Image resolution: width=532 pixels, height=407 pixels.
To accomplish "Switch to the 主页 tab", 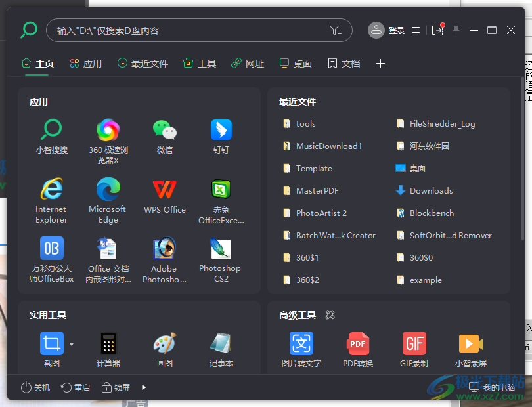I will click(37, 64).
